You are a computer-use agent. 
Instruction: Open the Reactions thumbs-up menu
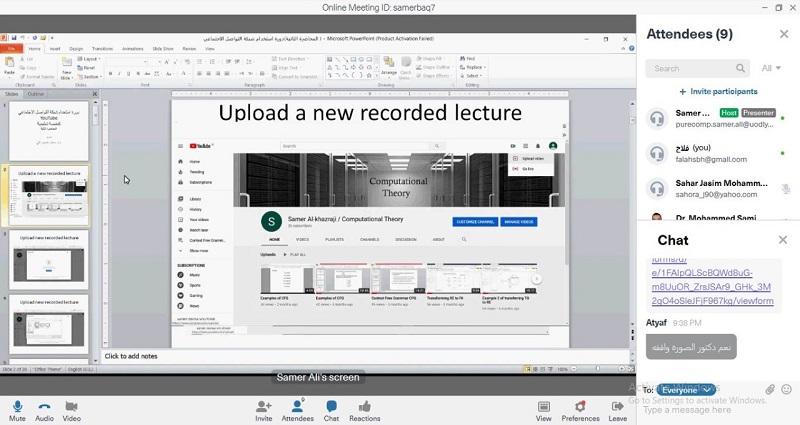pos(364,411)
